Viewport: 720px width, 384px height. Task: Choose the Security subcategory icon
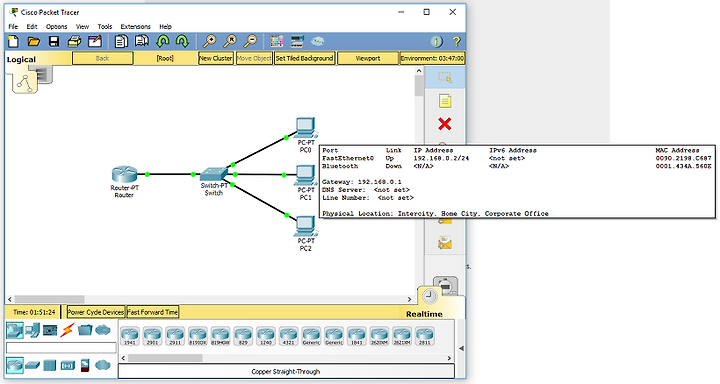[85, 366]
